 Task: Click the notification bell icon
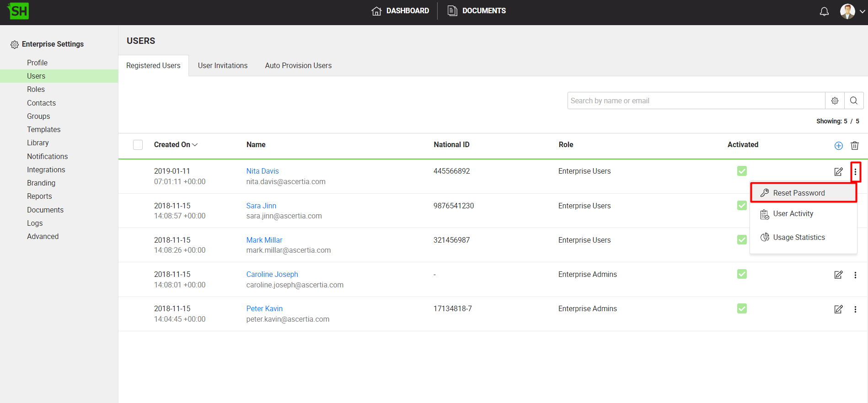click(824, 11)
